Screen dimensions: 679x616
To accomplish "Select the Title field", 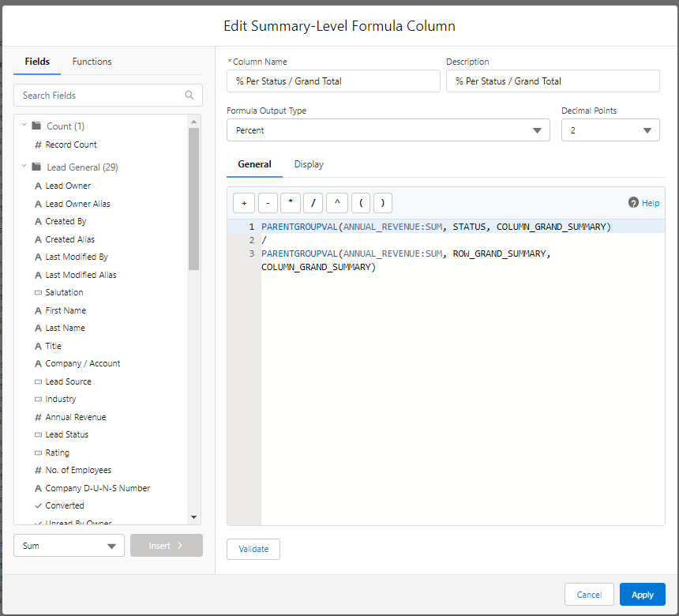I will pyautogui.click(x=53, y=346).
